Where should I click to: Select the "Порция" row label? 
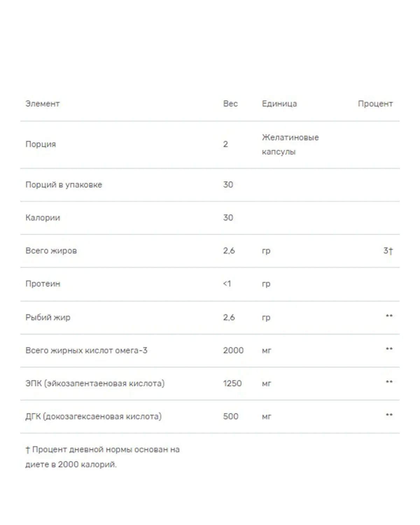click(x=41, y=144)
